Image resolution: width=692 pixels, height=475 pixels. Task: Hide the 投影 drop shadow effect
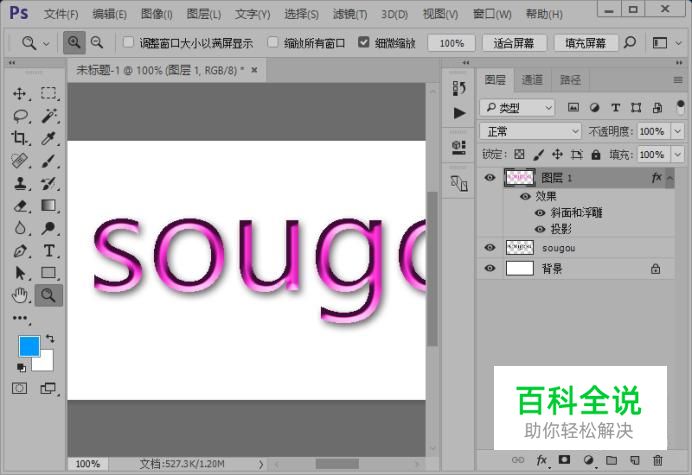(x=540, y=229)
